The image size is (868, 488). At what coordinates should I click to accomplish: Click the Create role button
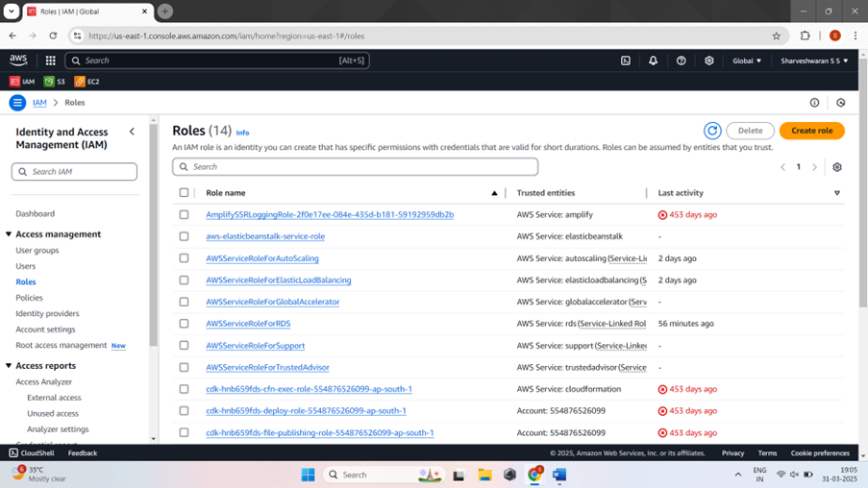[811, 131]
